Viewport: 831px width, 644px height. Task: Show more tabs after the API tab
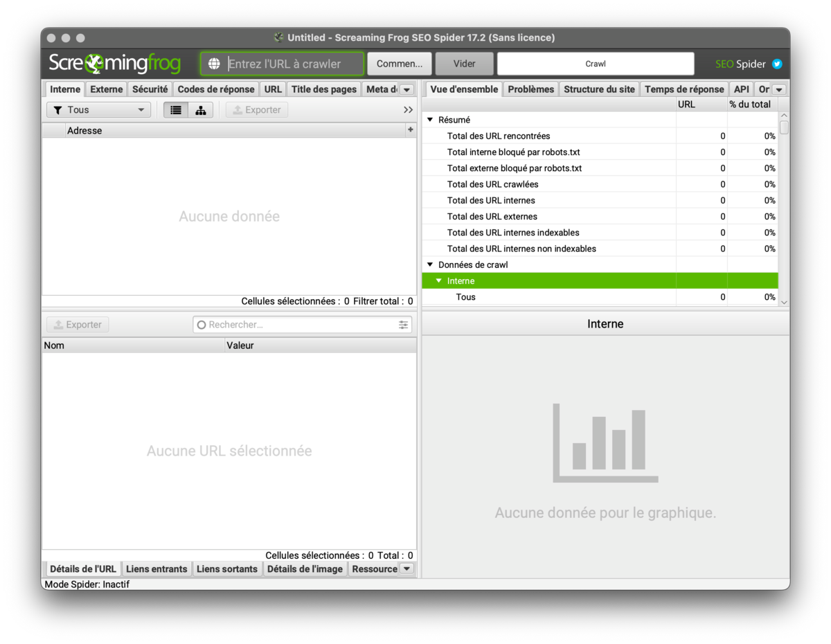tap(779, 89)
